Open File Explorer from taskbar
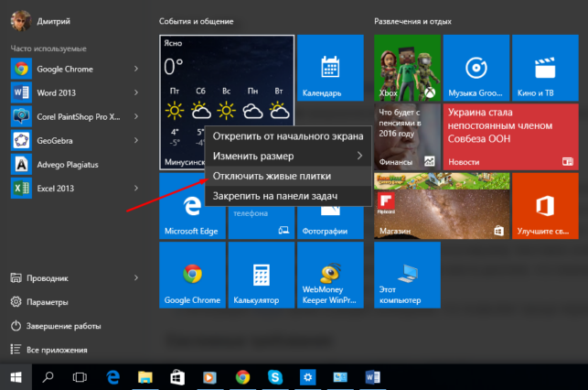 point(145,377)
